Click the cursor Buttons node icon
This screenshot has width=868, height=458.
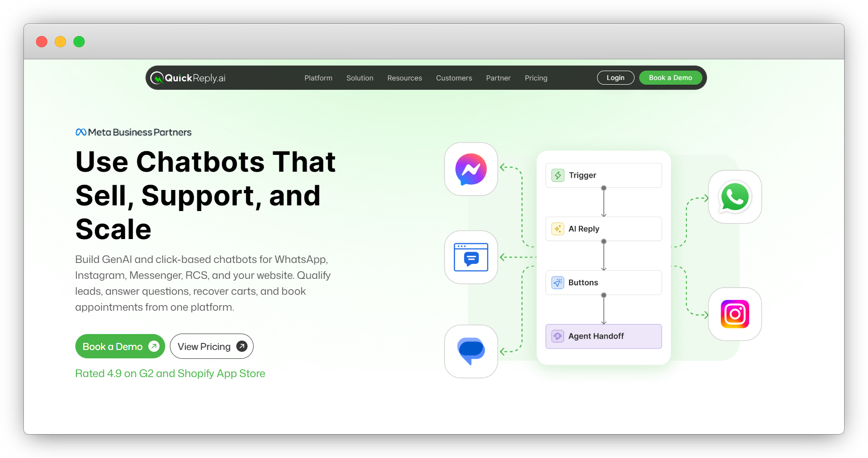(x=558, y=283)
